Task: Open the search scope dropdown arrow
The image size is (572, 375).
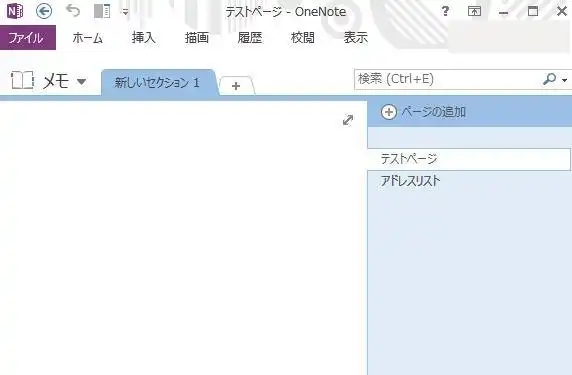Action: click(564, 80)
